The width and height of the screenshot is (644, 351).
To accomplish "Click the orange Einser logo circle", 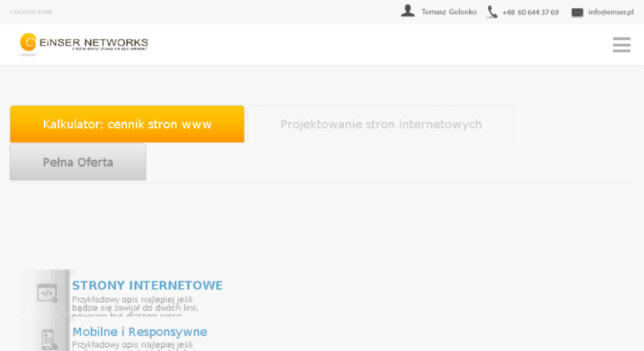I will [x=28, y=43].
